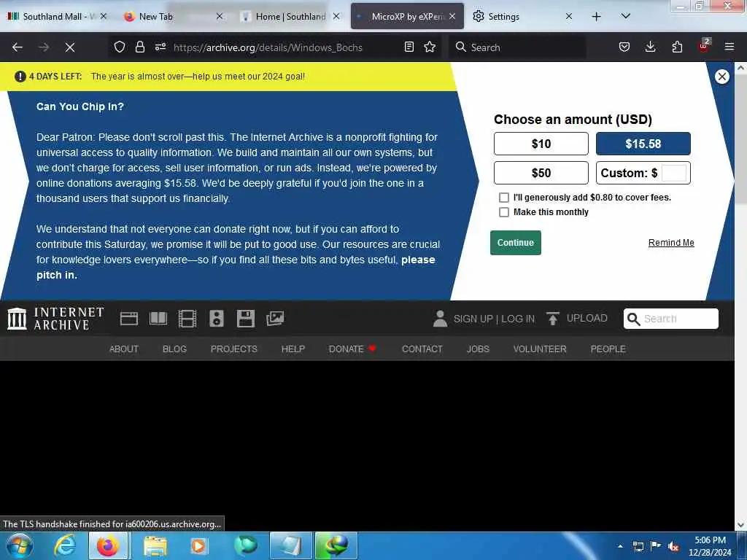Screen dimensions: 747x560
Task: Stop loading the page
Action: [x=70, y=47]
